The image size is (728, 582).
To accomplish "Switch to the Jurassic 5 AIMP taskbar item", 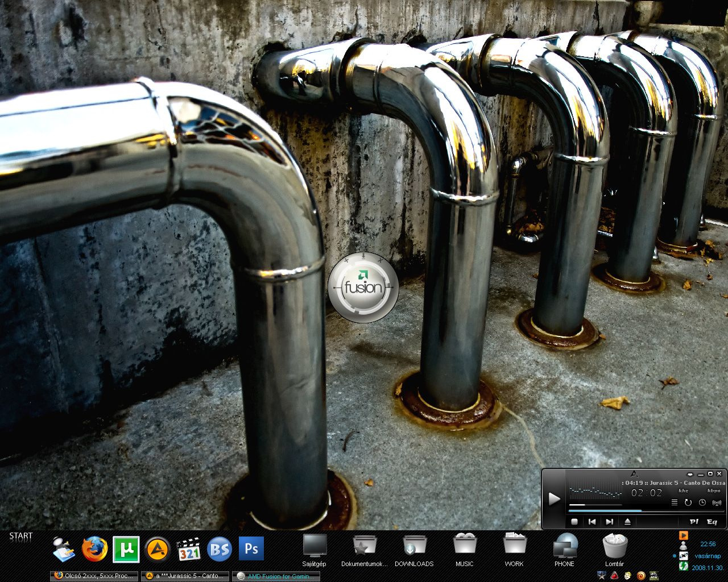I will [185, 576].
